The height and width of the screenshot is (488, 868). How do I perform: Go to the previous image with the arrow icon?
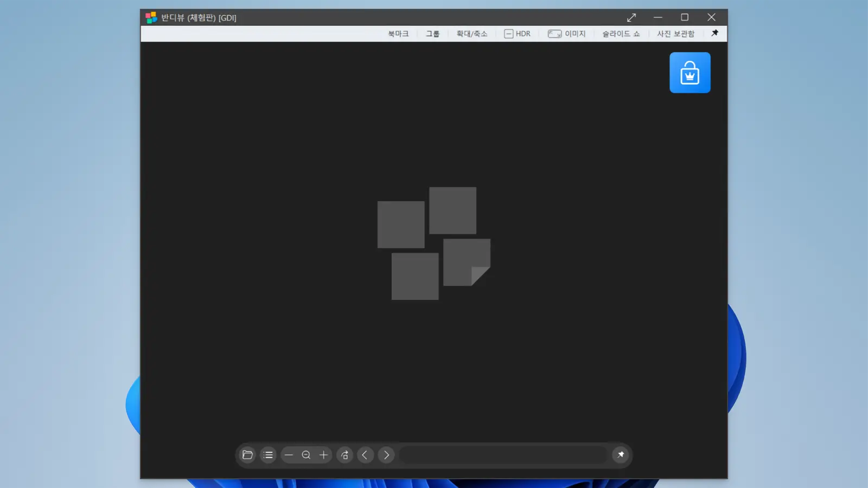365,455
